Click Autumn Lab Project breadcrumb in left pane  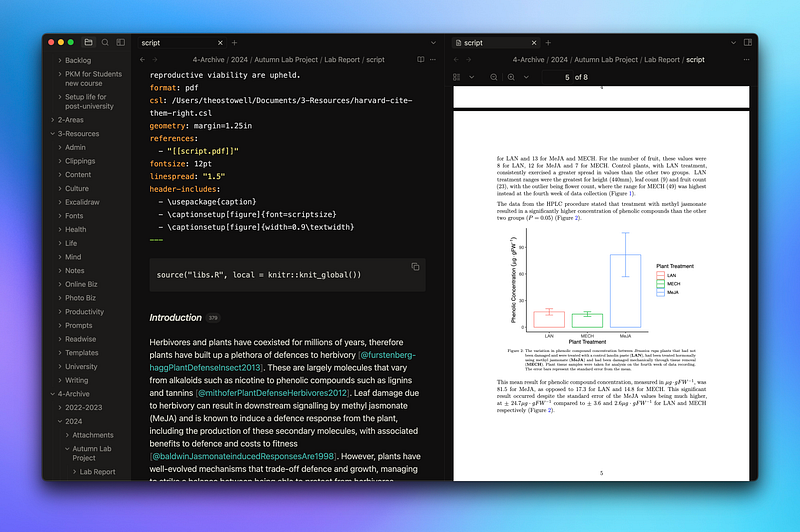pyautogui.click(x=286, y=60)
